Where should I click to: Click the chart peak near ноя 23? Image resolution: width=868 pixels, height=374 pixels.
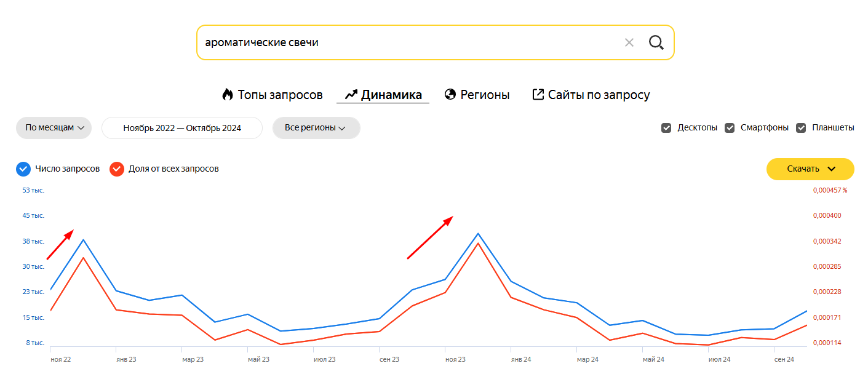[478, 234]
